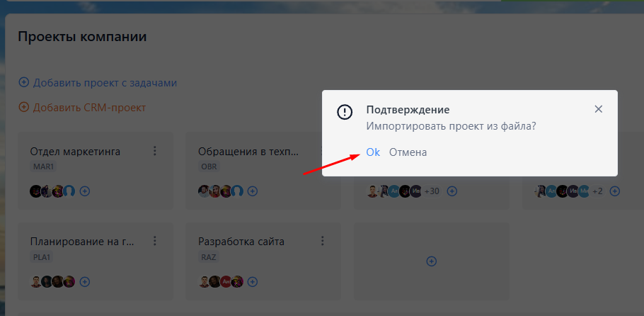The width and height of the screenshot is (644, 316).
Task: Click the +30 members counter
Action: point(431,191)
